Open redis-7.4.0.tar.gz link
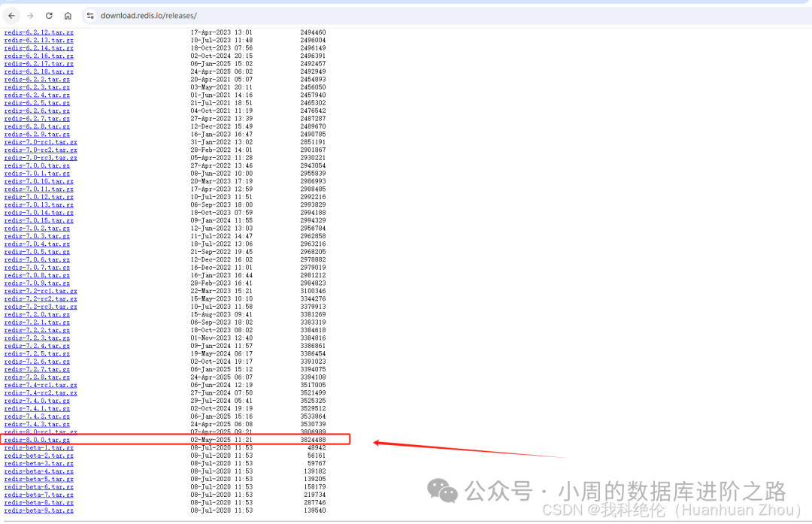Screen dimensions: 812x524 click(x=37, y=401)
